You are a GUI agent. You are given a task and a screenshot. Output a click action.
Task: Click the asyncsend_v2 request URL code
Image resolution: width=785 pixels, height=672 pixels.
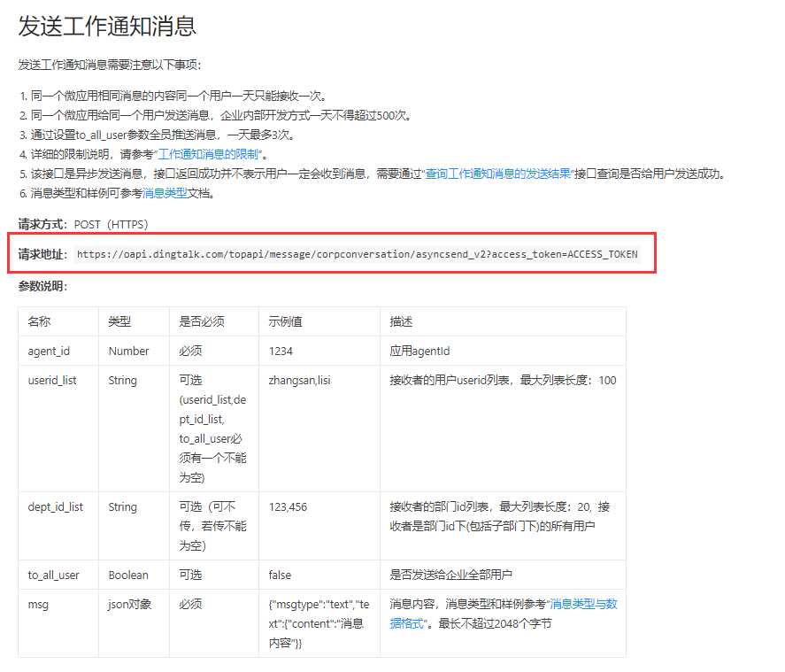[357, 254]
